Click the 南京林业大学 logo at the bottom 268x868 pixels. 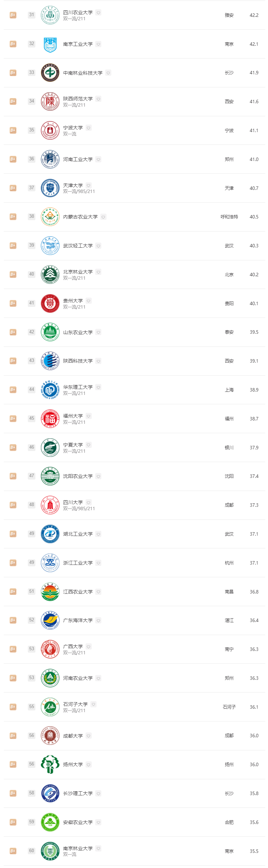click(x=50, y=851)
